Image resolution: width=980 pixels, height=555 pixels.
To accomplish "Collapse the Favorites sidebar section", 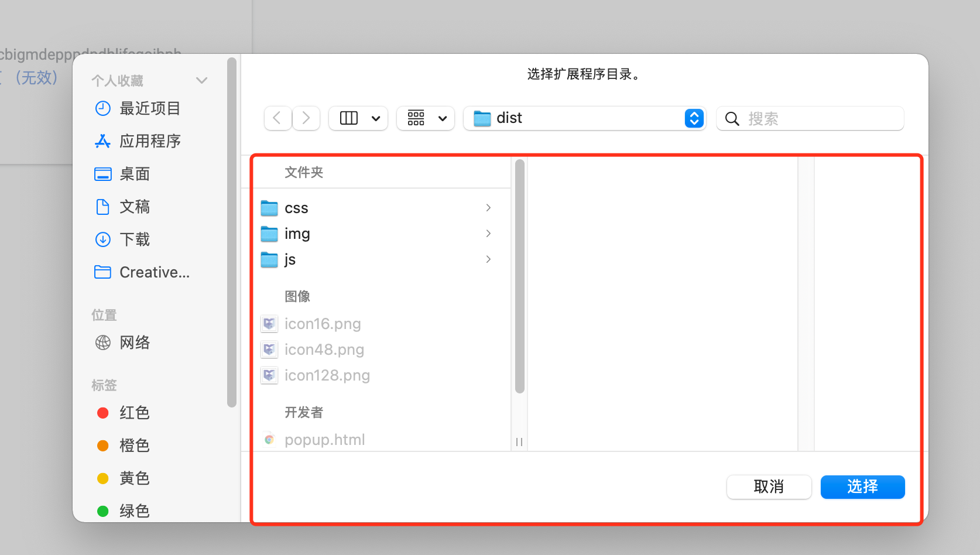I will pos(202,80).
